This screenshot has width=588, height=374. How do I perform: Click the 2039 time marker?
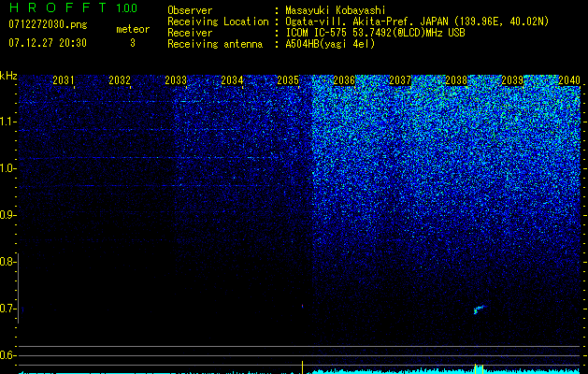[512, 79]
